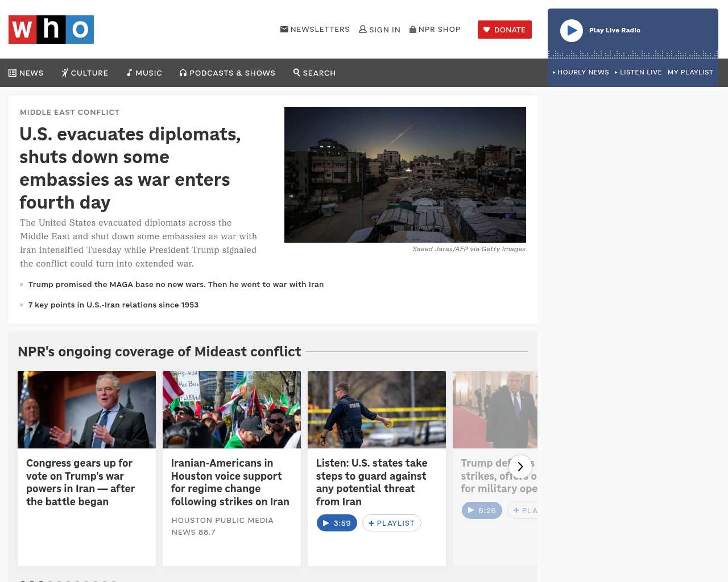This screenshot has height=582, width=728.
Task: Open the News section menu
Action: click(26, 73)
